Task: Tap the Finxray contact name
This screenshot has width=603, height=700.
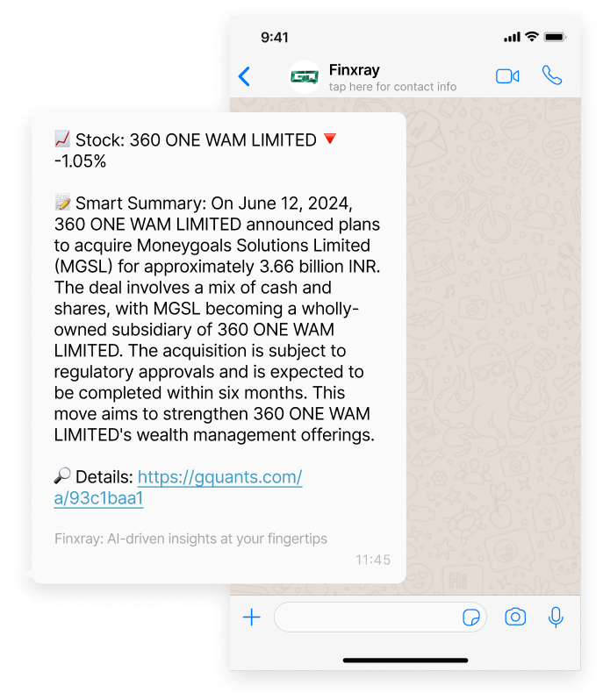Action: (355, 70)
